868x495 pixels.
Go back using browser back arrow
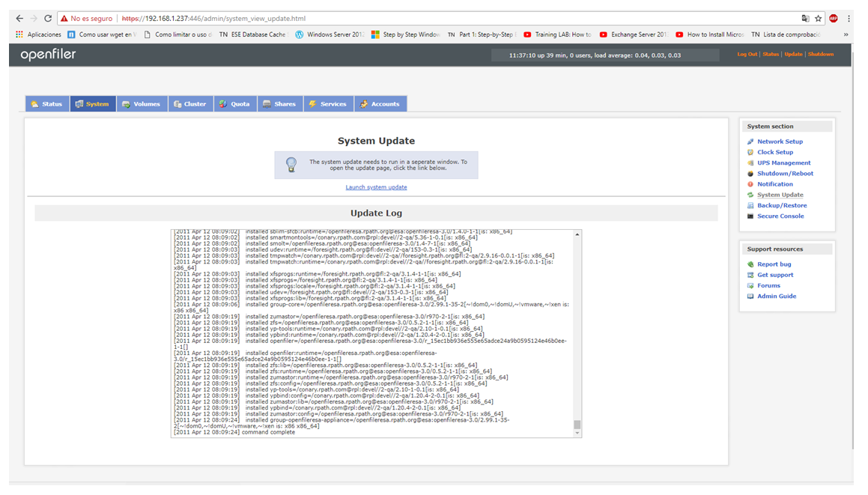19,18
